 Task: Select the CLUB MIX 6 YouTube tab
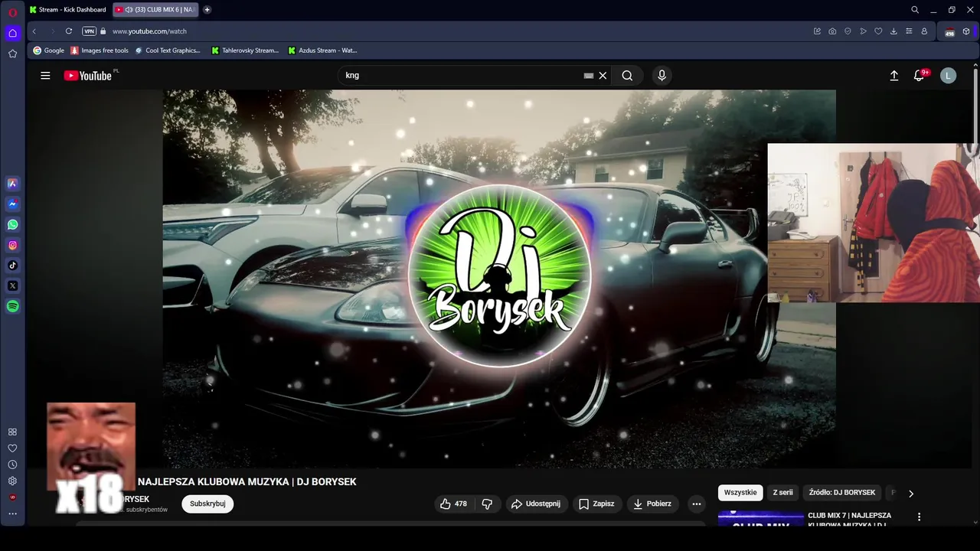coord(155,10)
